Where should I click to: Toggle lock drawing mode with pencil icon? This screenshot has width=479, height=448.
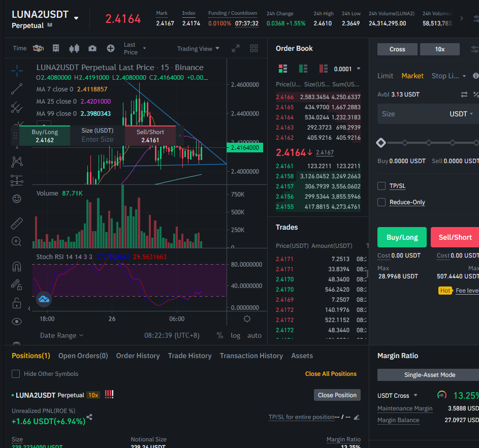(x=17, y=284)
